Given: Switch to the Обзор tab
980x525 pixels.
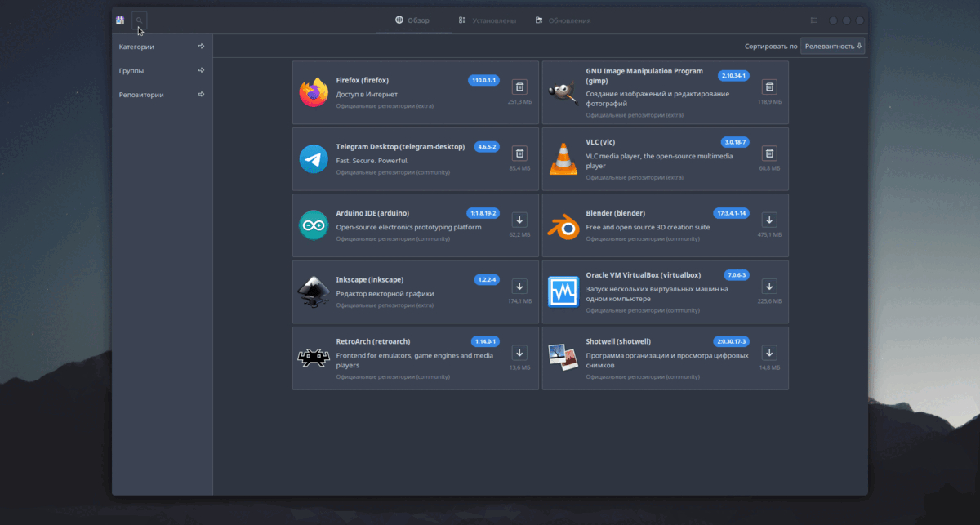Looking at the screenshot, I should (x=413, y=20).
